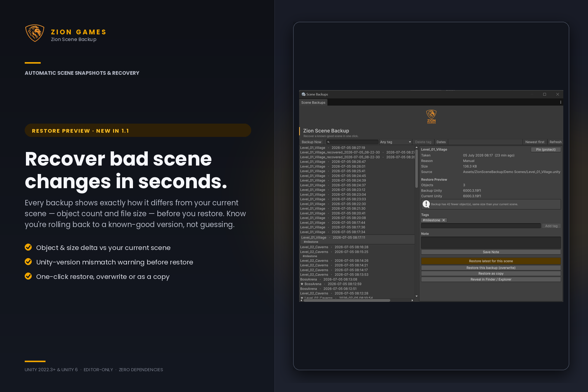This screenshot has height=392, width=588.
Task: Open the Any tag filter dropdown
Action: point(395,142)
